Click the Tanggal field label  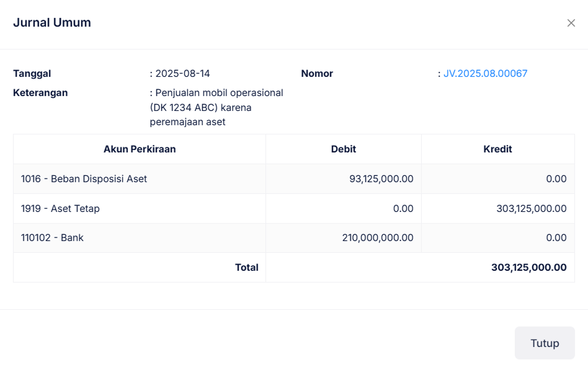[x=32, y=74]
